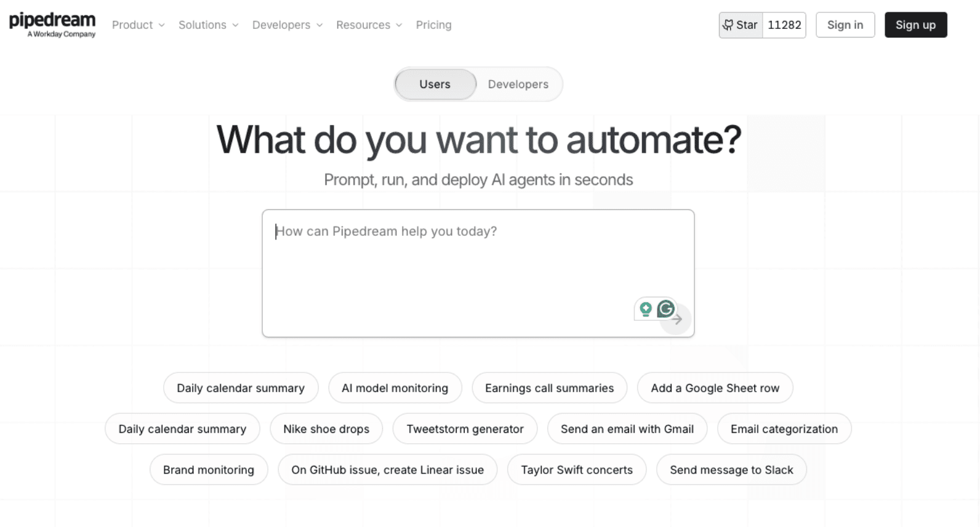Click the Sign up button

(x=915, y=25)
